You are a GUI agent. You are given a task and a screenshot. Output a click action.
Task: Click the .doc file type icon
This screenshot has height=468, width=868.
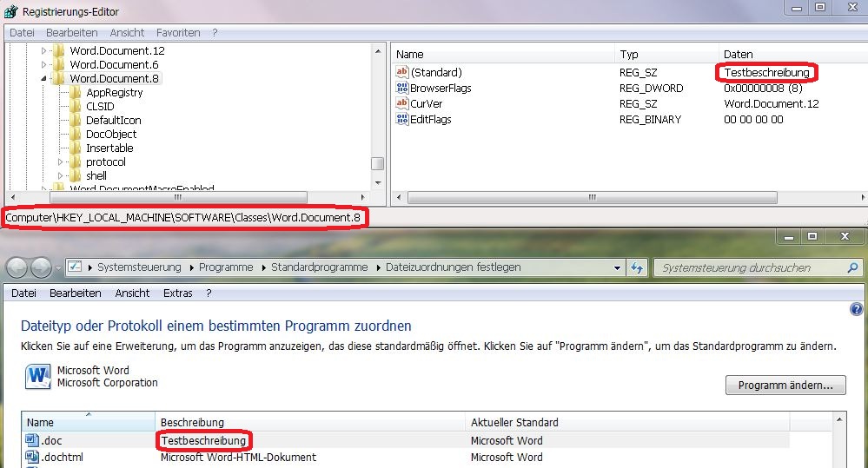(33, 440)
